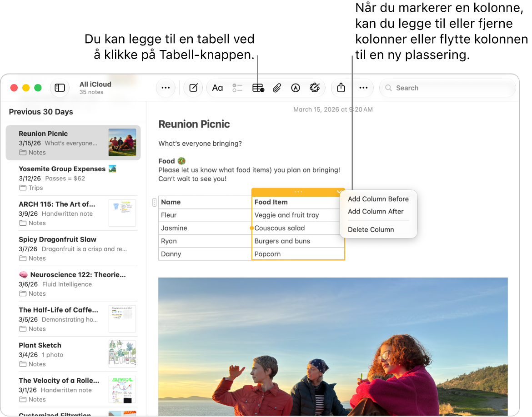The image size is (532, 417).
Task: Choose Add Column After
Action: click(x=376, y=212)
